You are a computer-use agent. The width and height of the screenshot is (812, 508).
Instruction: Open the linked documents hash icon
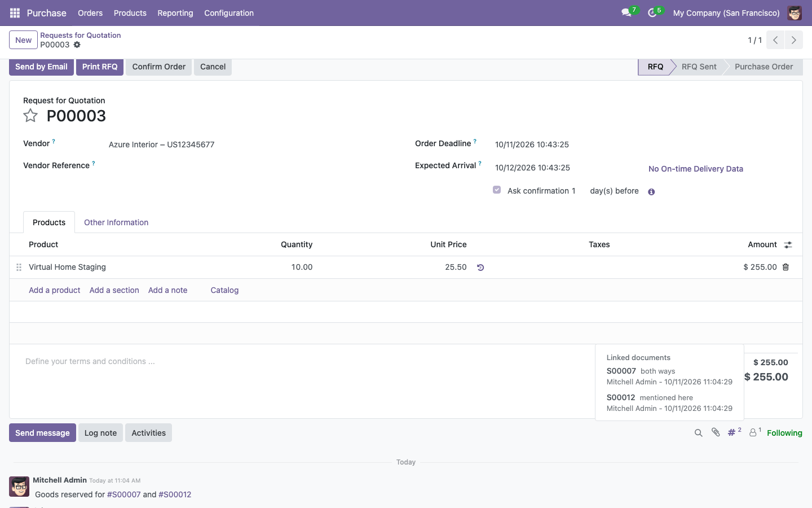pyautogui.click(x=734, y=432)
